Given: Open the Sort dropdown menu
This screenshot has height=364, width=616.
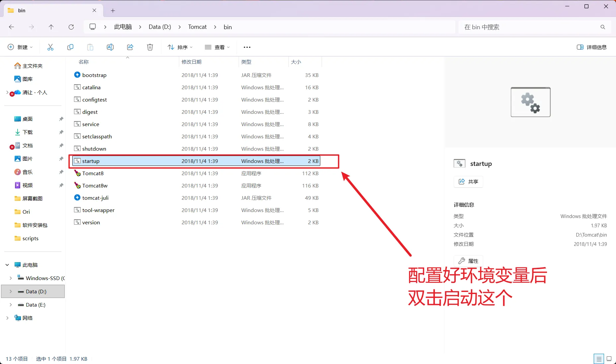Looking at the screenshot, I should [180, 47].
